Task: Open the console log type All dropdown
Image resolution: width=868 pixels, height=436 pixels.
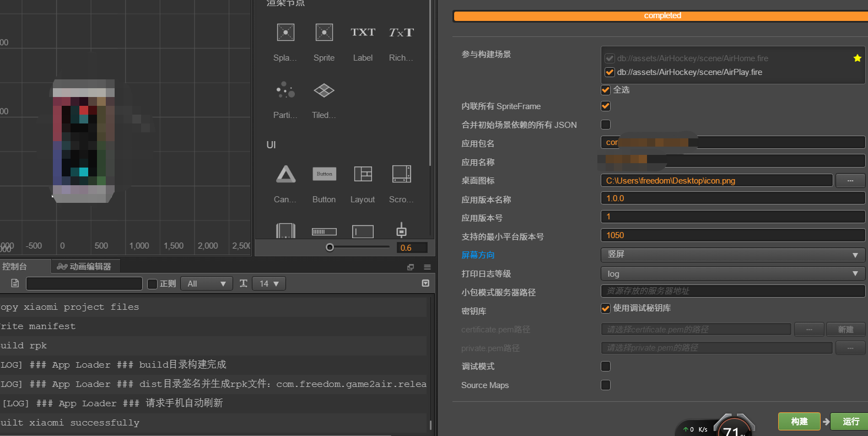Action: 207,283
